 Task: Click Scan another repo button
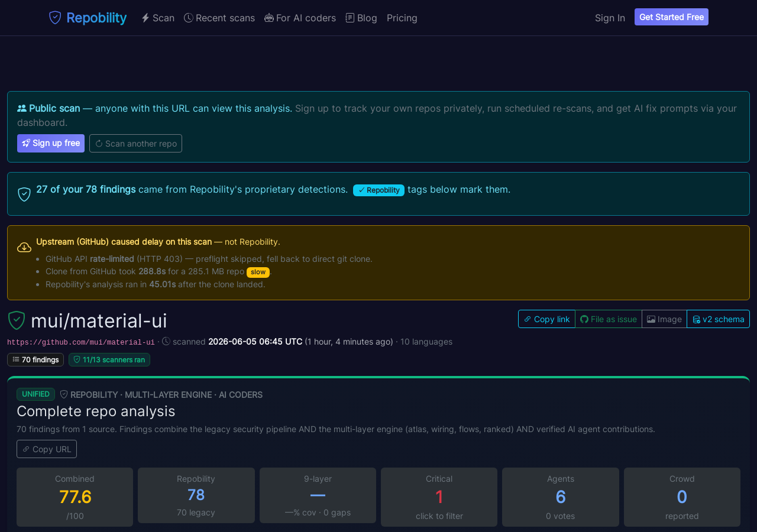click(x=135, y=143)
